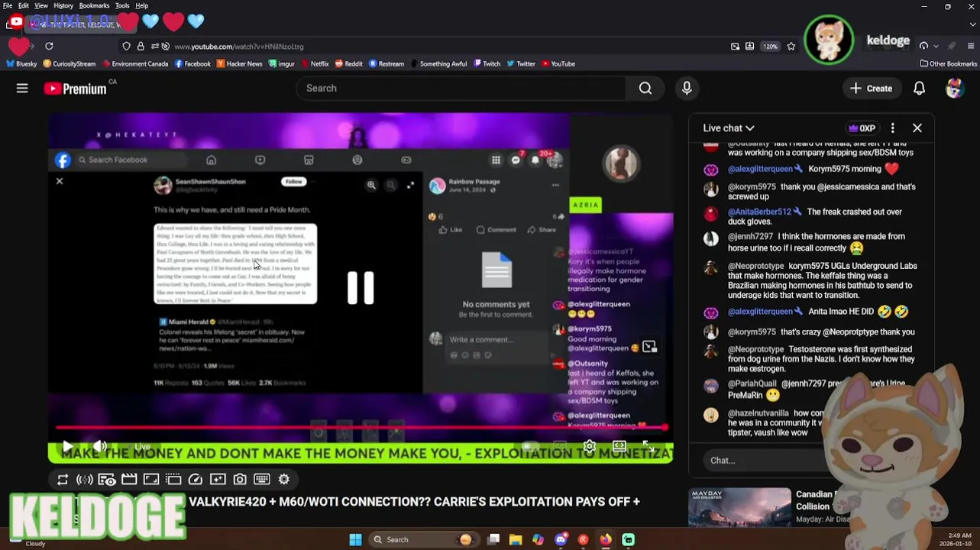The height and width of the screenshot is (550, 980).
Task: Open the tracking protection shield icon
Action: [127, 46]
